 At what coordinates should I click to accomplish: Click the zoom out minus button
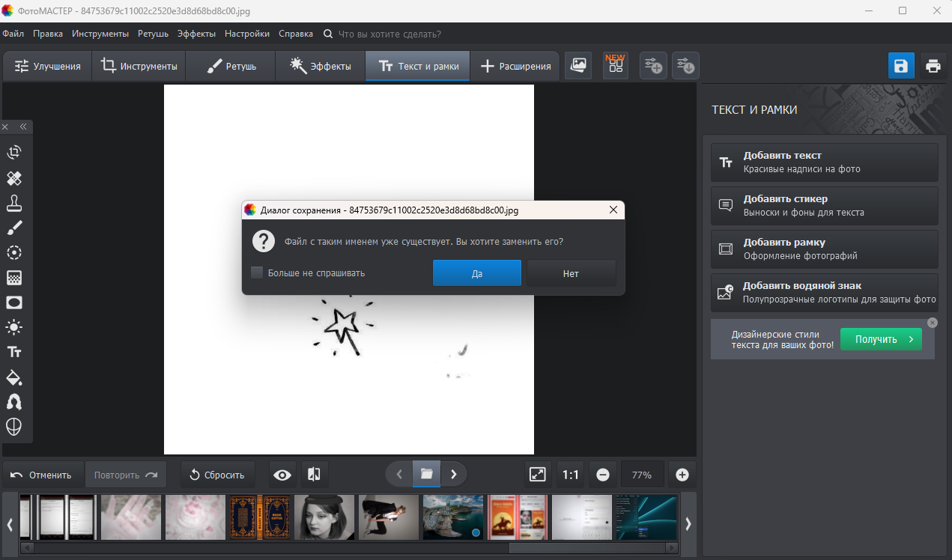(x=603, y=475)
